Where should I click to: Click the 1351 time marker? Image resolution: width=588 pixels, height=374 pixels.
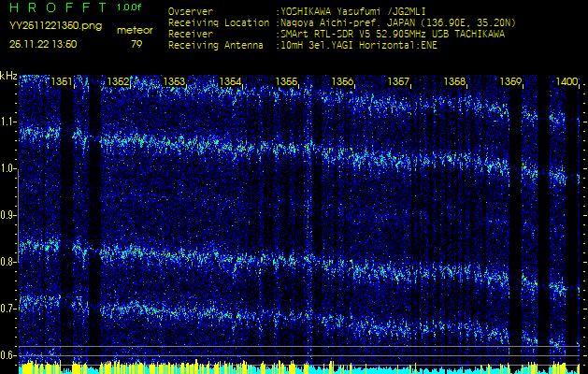pos(63,82)
